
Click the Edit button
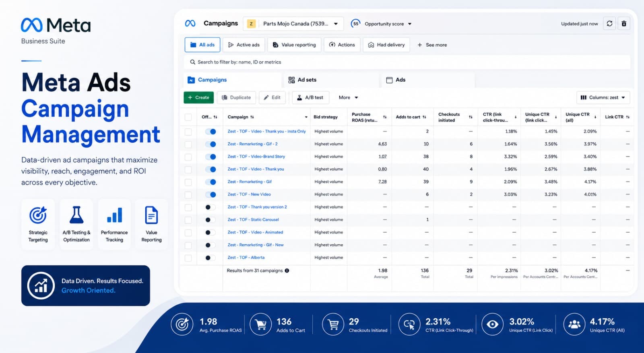(x=272, y=97)
